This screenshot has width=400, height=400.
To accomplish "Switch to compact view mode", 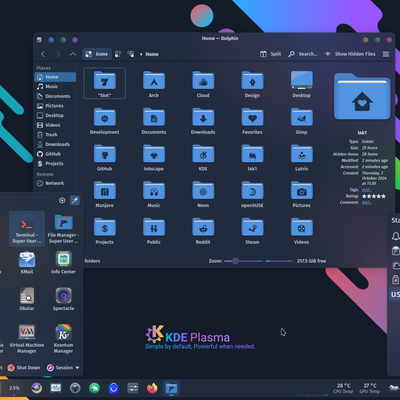I will pyautogui.click(x=118, y=54).
